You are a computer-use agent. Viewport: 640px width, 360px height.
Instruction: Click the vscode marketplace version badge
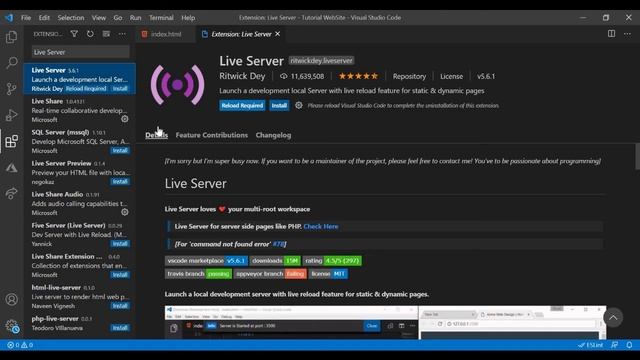(x=206, y=260)
